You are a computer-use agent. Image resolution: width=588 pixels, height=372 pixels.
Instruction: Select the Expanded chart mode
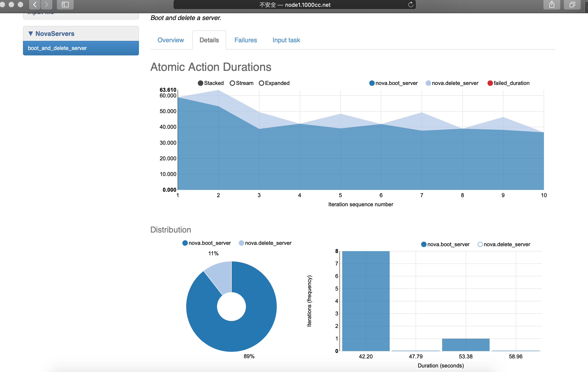coord(261,83)
